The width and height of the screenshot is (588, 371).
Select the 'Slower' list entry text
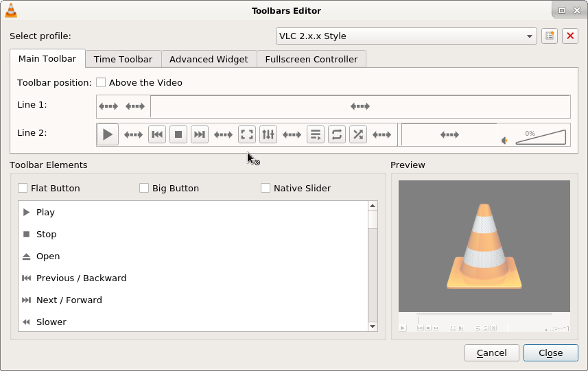coord(51,322)
